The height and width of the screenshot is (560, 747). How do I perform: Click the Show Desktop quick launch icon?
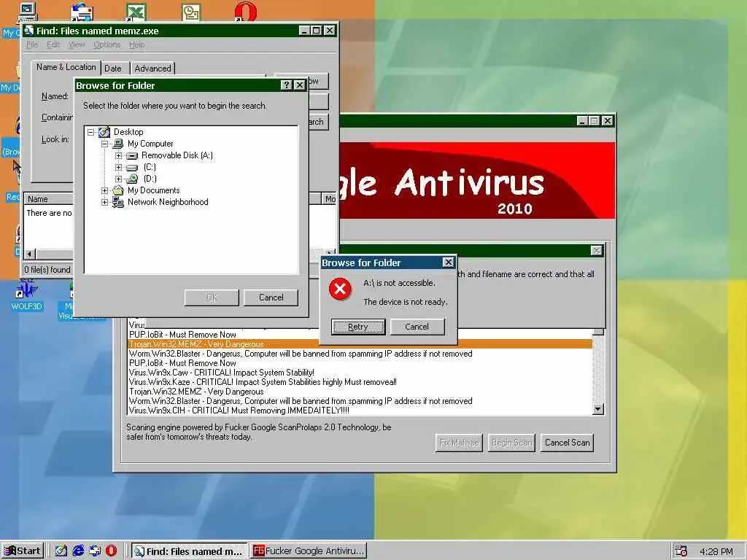pyautogui.click(x=61, y=551)
